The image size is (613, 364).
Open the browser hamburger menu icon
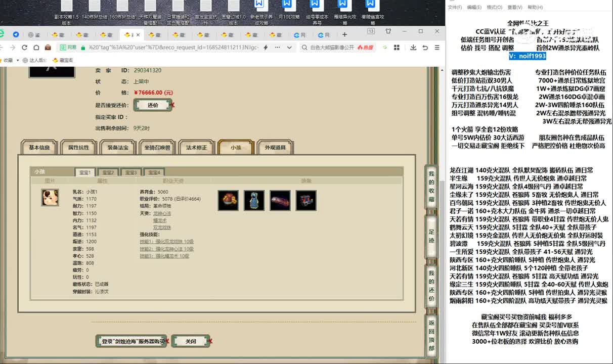(437, 47)
